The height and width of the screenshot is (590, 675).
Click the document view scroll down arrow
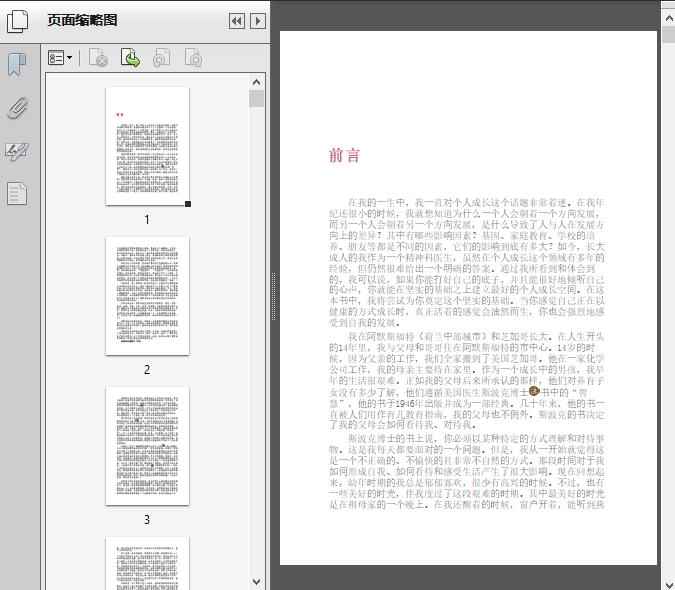[x=669, y=583]
